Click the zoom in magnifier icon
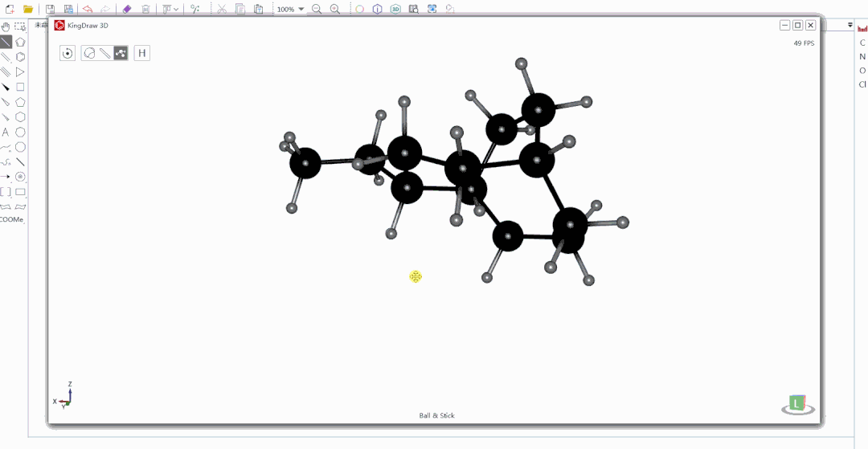Screen dimensions: 868x449 coord(335,10)
